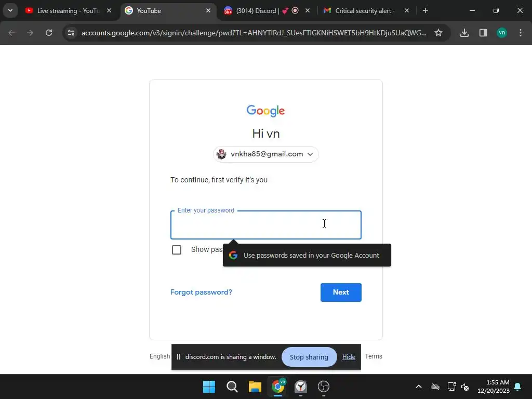Switch to the Critical security alert Gmail tab
The height and width of the screenshot is (399, 532).
(366, 11)
